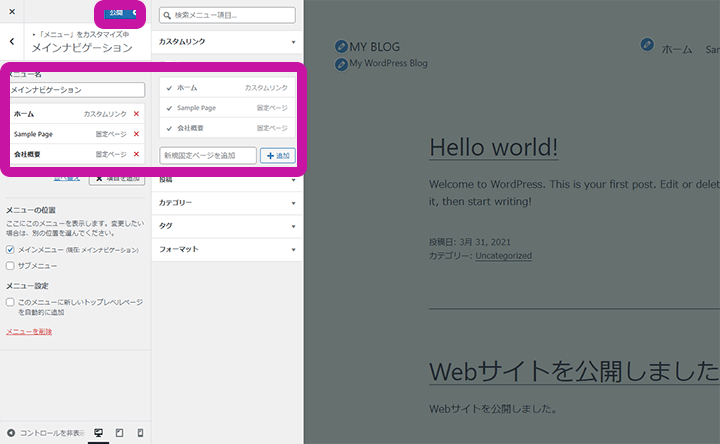Close the customizer with the X icon
The image size is (720, 444).
click(x=12, y=13)
